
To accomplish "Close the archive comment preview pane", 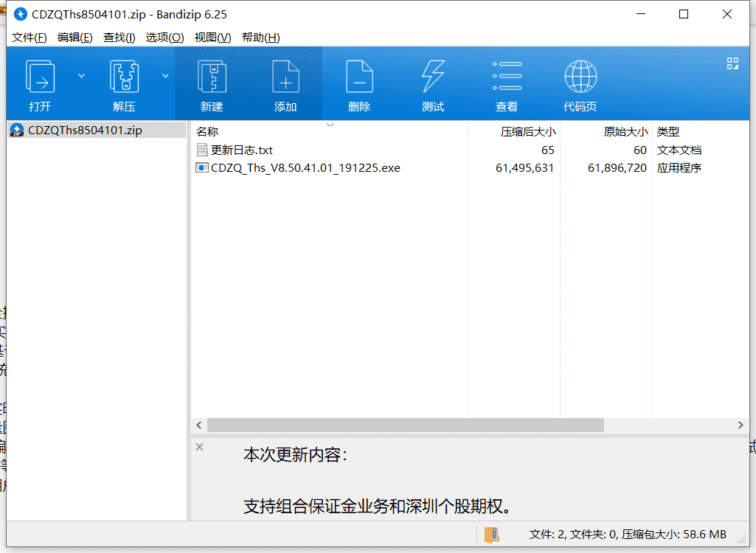I will pyautogui.click(x=200, y=447).
